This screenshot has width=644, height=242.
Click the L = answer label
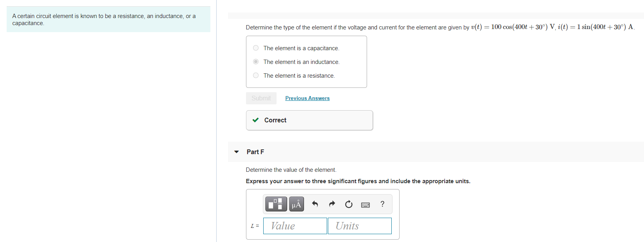tap(255, 226)
